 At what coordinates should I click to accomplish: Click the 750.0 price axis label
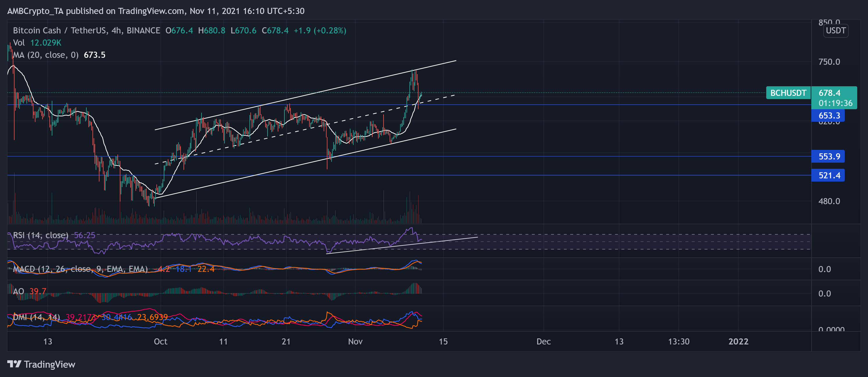coord(829,62)
